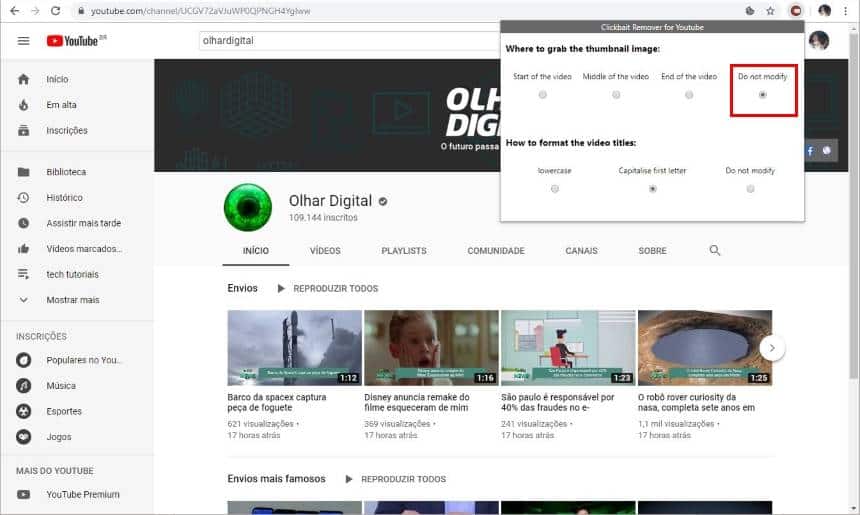
Task: Click the Olhar Digital channel name
Action: pos(330,201)
